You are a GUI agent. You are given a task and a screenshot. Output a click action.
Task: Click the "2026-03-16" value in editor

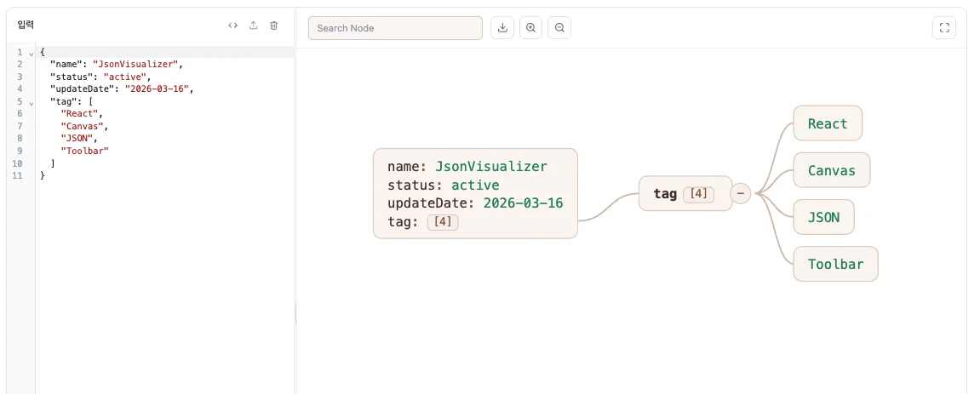click(x=158, y=89)
